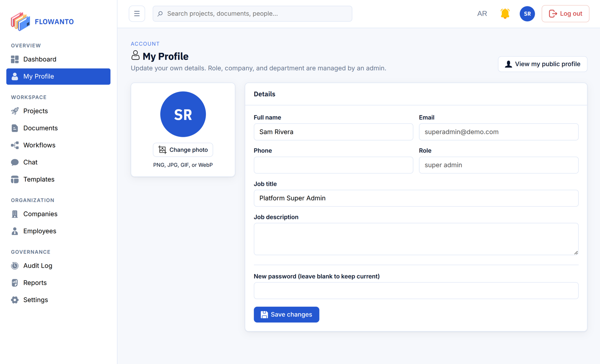Click the ACCOUNT breadcrumb text
600x364 pixels.
(x=145, y=44)
